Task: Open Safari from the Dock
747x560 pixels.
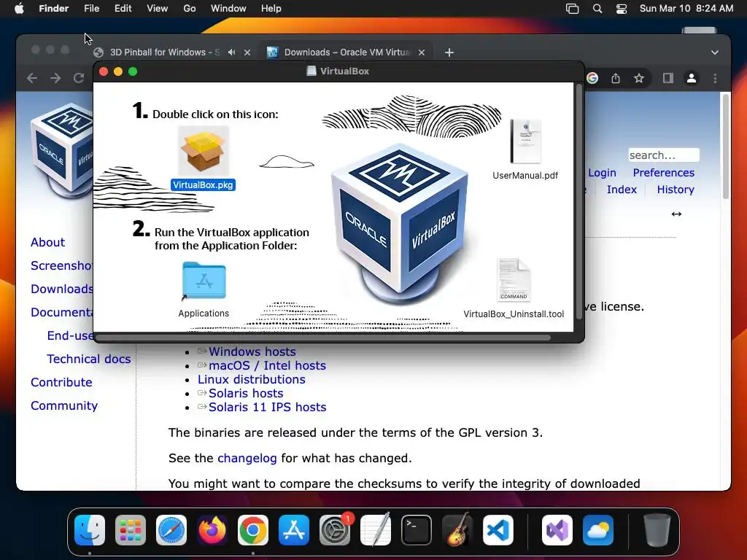Action: point(171,530)
